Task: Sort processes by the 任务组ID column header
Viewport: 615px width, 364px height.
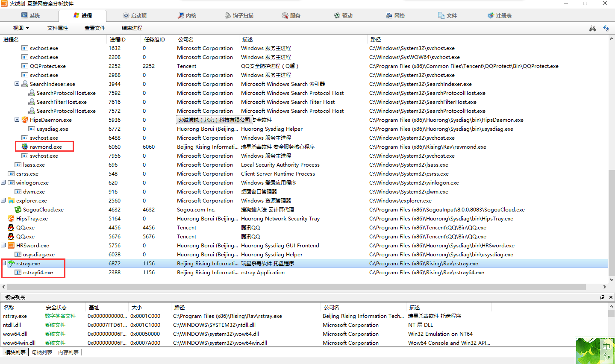Action: click(158, 39)
